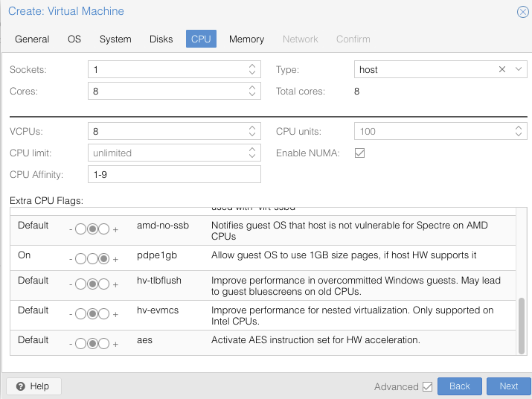Clear the CPU Type host value
This screenshot has width=532, height=399.
tap(502, 69)
